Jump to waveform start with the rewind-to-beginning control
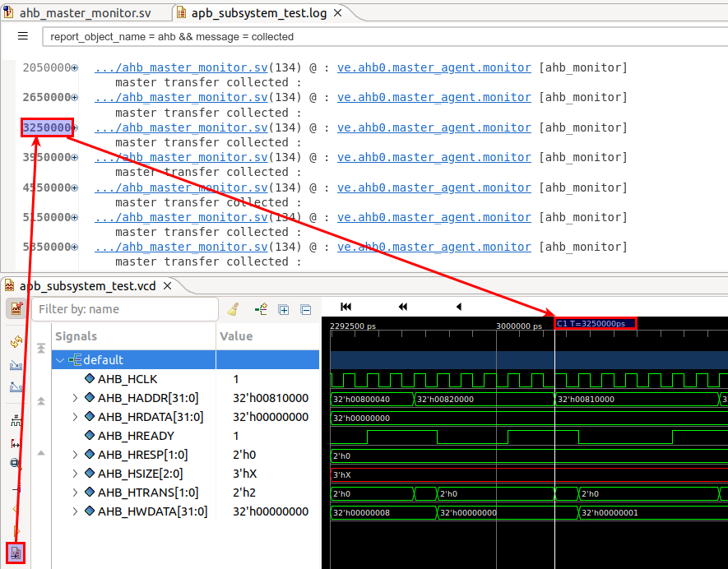Viewport: 728px width, 569px height. 345,306
